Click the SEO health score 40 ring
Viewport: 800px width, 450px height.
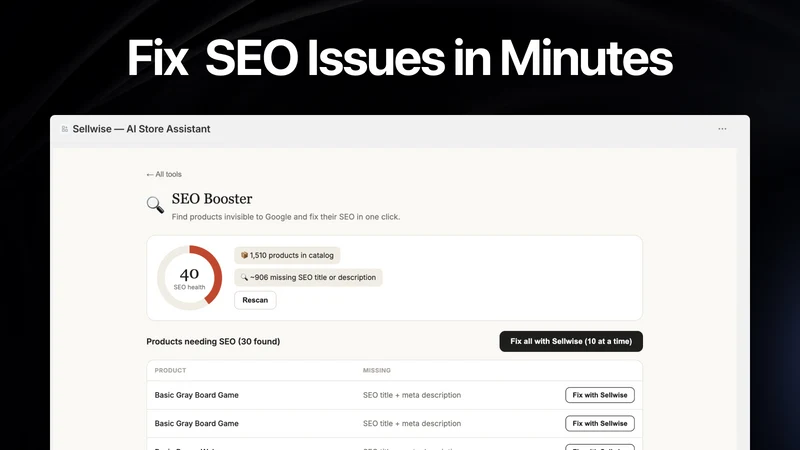(189, 278)
